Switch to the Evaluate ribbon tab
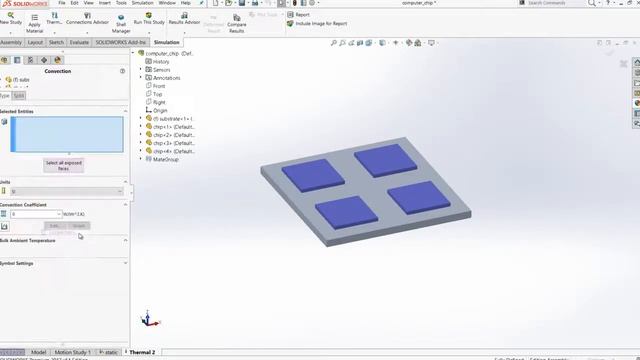The height and width of the screenshot is (360, 640). click(79, 42)
